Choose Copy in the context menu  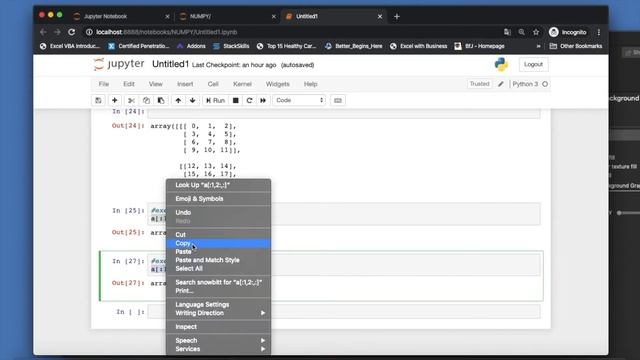click(218, 243)
